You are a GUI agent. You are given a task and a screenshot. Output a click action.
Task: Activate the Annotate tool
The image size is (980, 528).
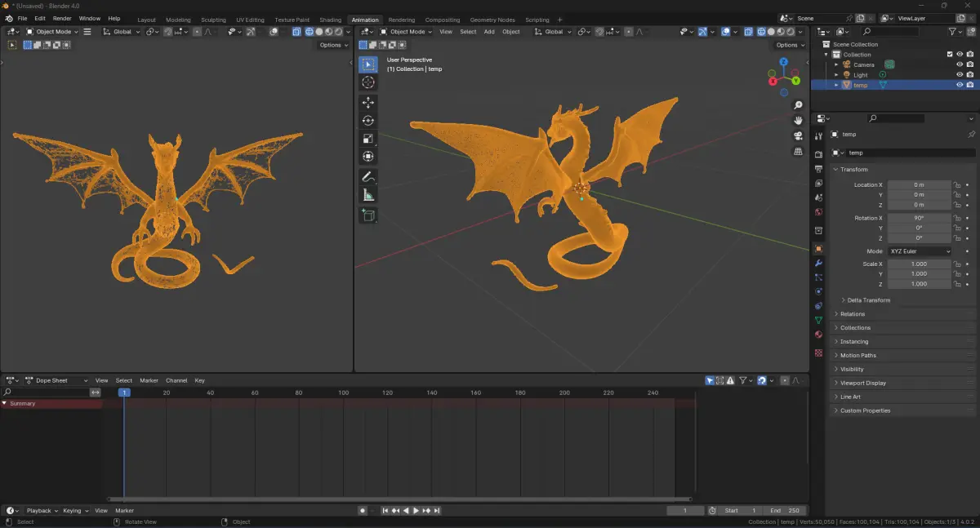tap(368, 177)
